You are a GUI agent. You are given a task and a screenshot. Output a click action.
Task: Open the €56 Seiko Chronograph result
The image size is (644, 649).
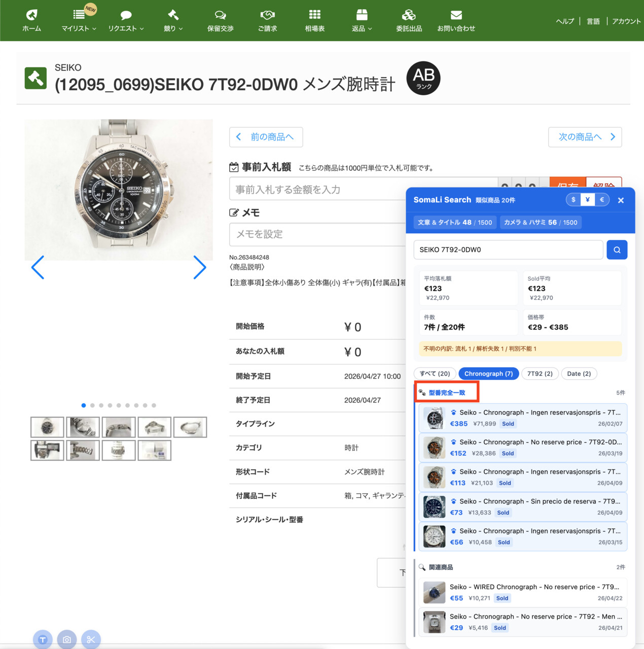[x=523, y=536]
